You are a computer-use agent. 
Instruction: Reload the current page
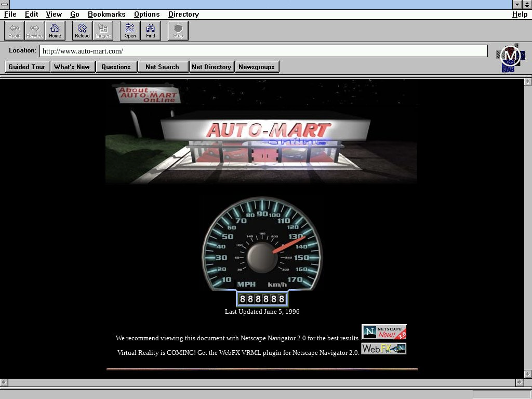82,31
